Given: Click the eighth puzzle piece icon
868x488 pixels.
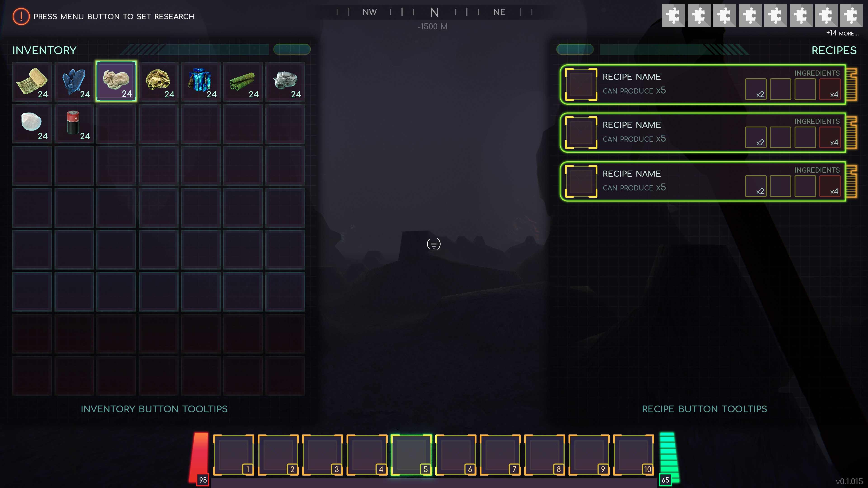Looking at the screenshot, I should coord(851,16).
